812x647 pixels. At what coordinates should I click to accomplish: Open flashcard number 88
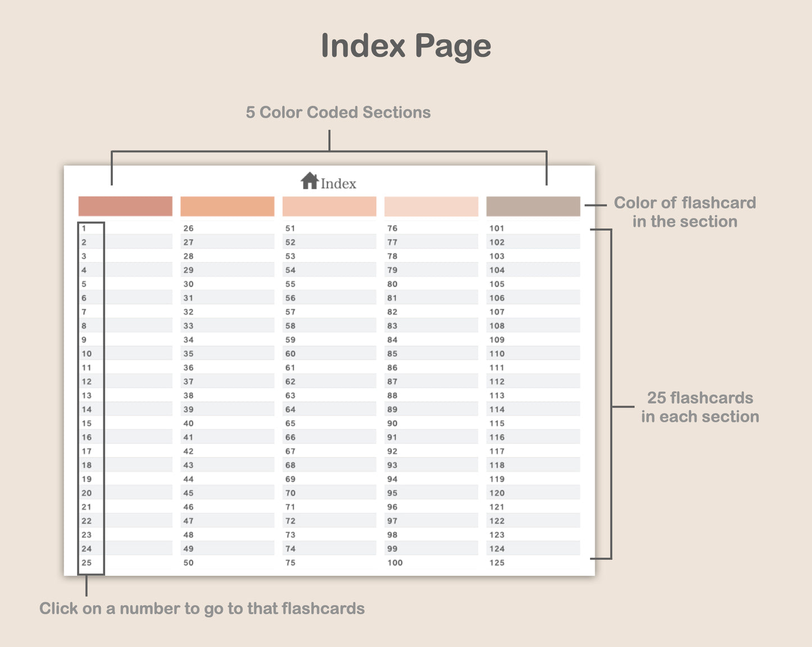tap(392, 395)
